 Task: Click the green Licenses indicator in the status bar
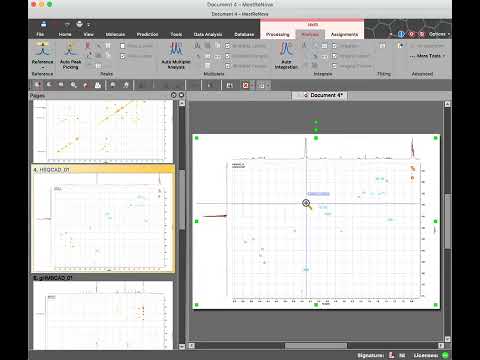pyautogui.click(x=445, y=355)
